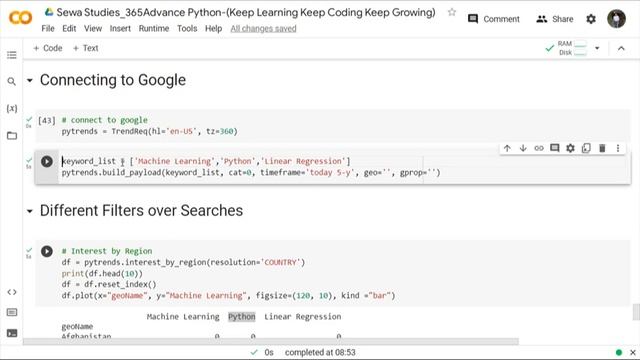Move the selected cell up
Viewport: 640px width, 360px height.
[x=507, y=148]
